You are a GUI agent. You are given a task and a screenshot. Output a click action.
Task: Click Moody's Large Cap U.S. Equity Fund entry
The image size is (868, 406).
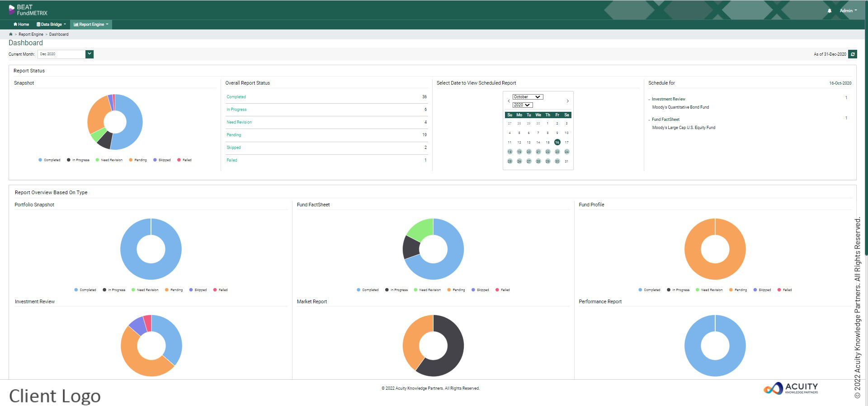(684, 128)
